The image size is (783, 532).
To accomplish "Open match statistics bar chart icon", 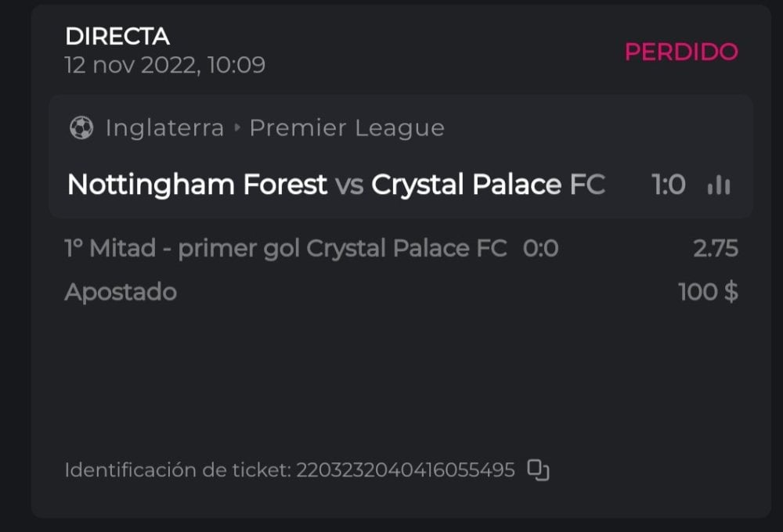I will pos(718,185).
